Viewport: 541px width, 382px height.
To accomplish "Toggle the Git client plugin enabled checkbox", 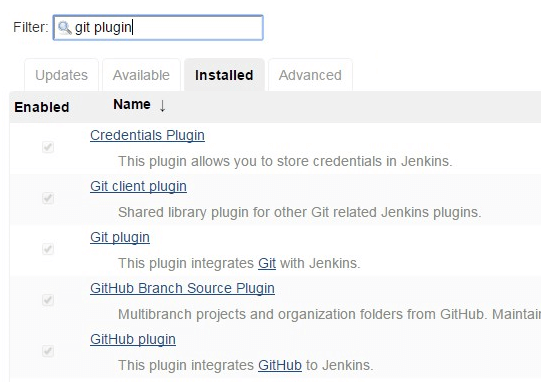I will point(48,198).
